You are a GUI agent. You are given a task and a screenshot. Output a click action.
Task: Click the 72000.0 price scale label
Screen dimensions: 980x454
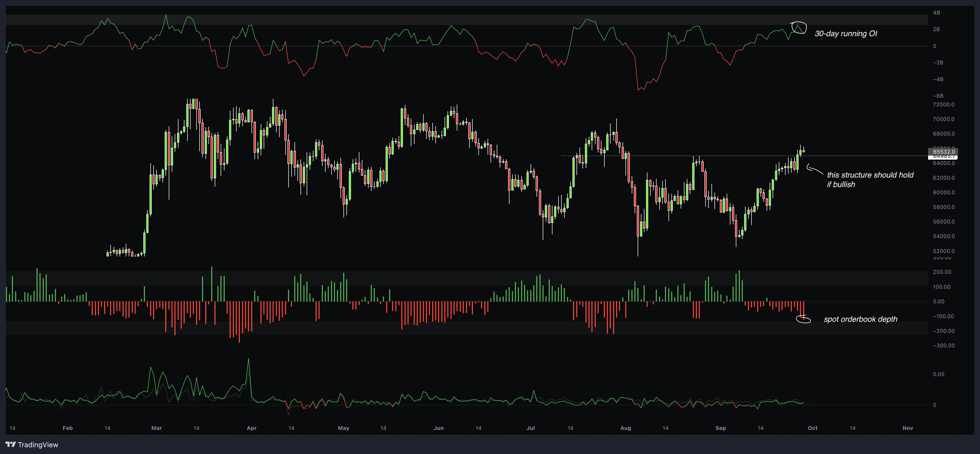(x=943, y=104)
